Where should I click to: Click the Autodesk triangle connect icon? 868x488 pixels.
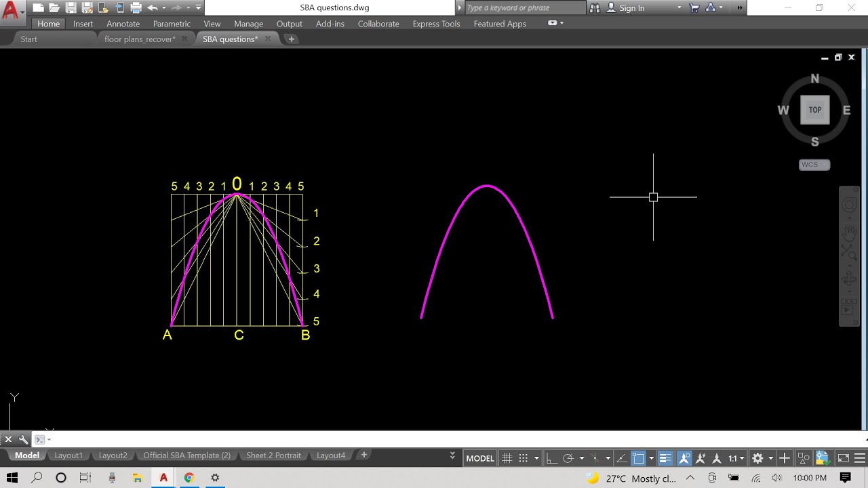pyautogui.click(x=710, y=8)
